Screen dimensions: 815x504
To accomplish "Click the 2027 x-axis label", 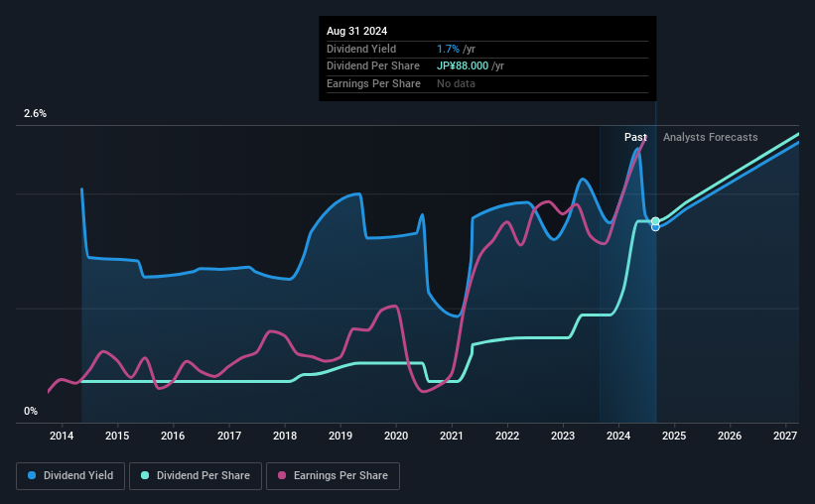I will pyautogui.click(x=785, y=436).
